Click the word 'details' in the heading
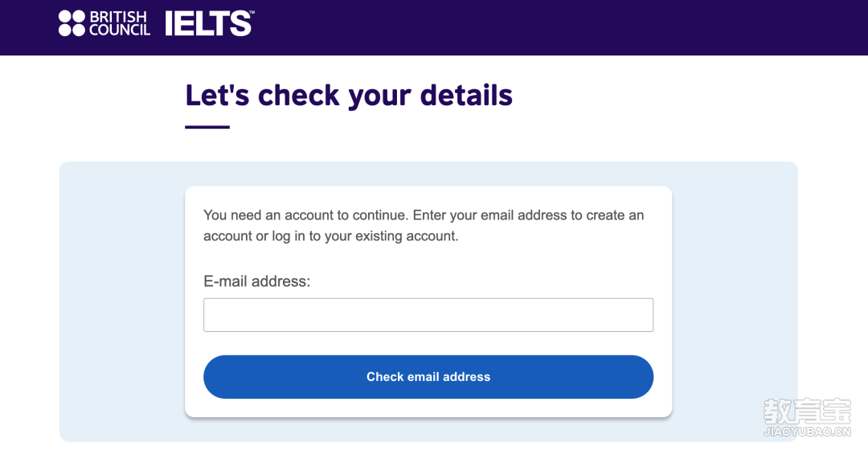 466,95
